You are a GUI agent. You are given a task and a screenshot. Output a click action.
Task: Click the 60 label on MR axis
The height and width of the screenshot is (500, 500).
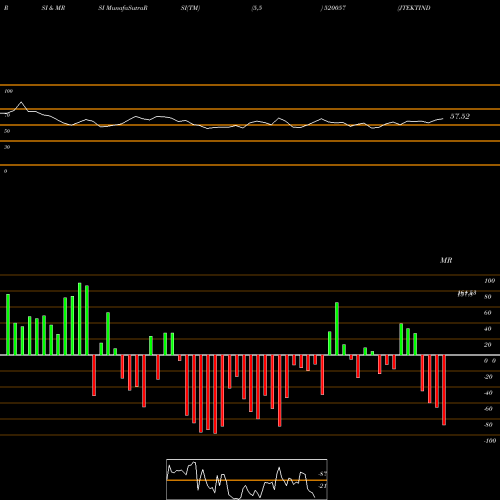coord(487,313)
